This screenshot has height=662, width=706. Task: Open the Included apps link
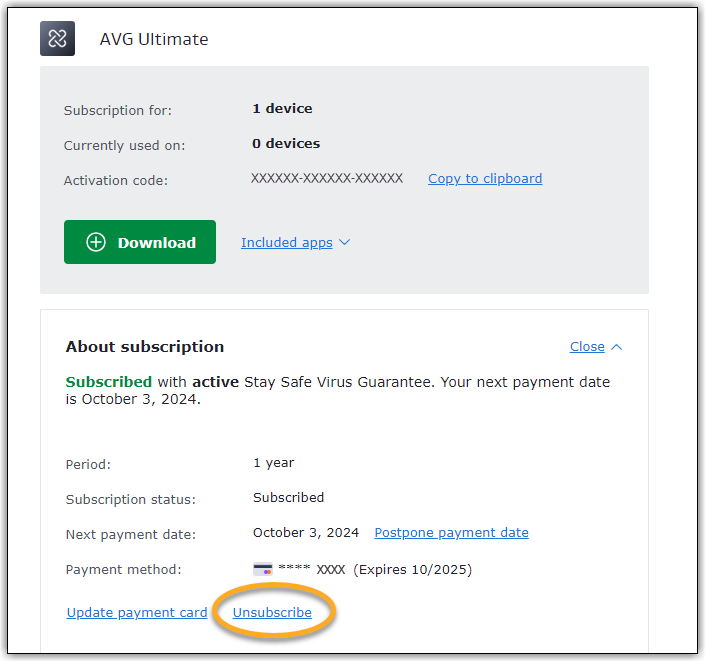[287, 242]
